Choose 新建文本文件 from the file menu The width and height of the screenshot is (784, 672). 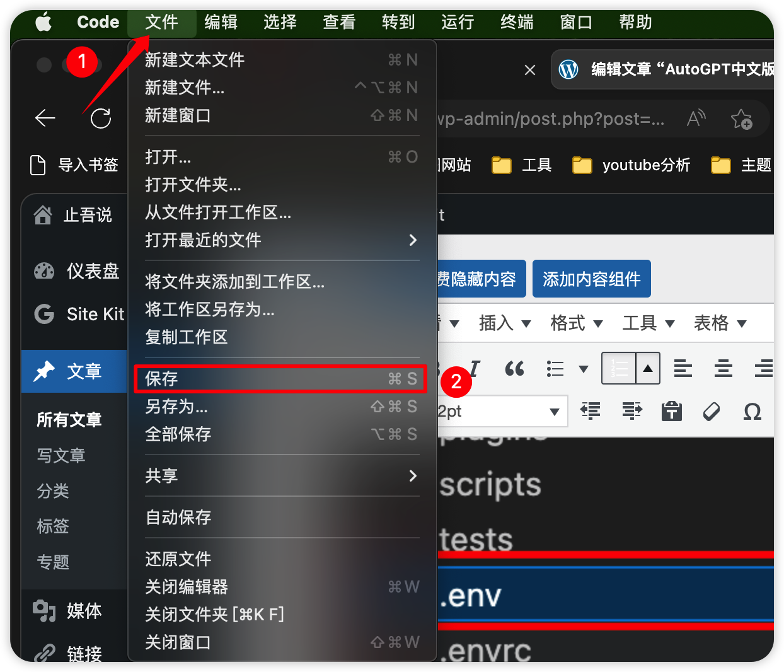(282, 60)
